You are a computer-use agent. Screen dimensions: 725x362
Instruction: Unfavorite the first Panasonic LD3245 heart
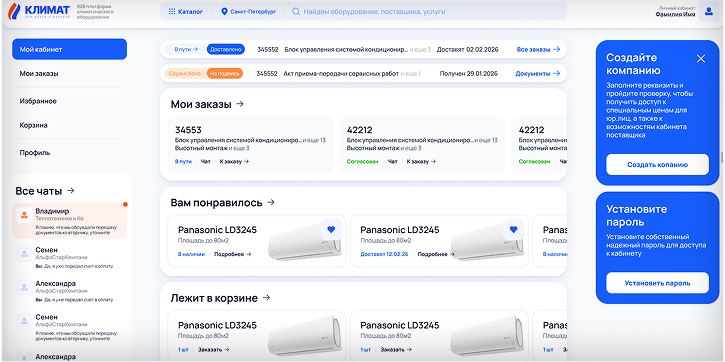click(331, 229)
